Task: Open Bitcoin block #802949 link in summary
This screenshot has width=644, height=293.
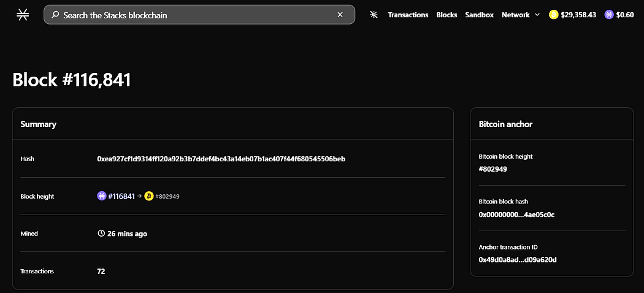Action: point(167,197)
